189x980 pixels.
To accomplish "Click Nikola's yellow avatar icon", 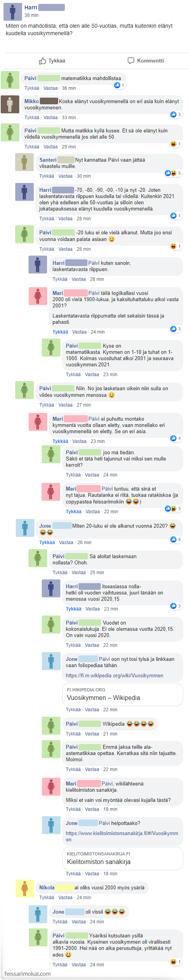I will [x=24, y=888].
